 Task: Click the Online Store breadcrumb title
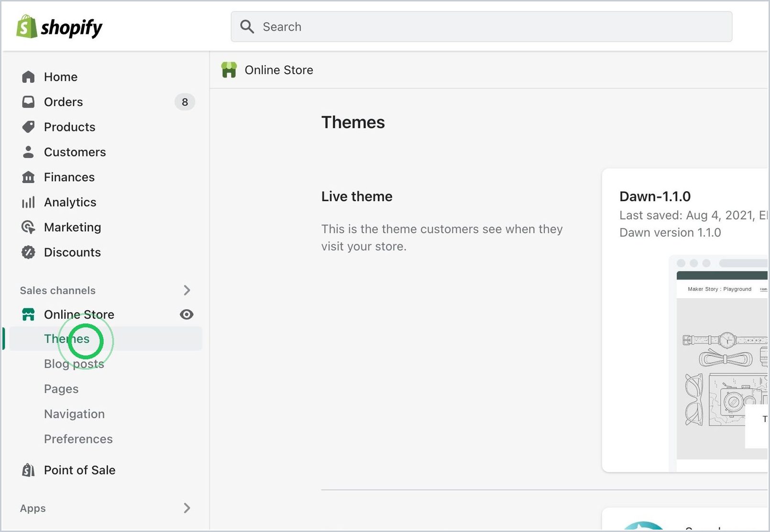[279, 70]
